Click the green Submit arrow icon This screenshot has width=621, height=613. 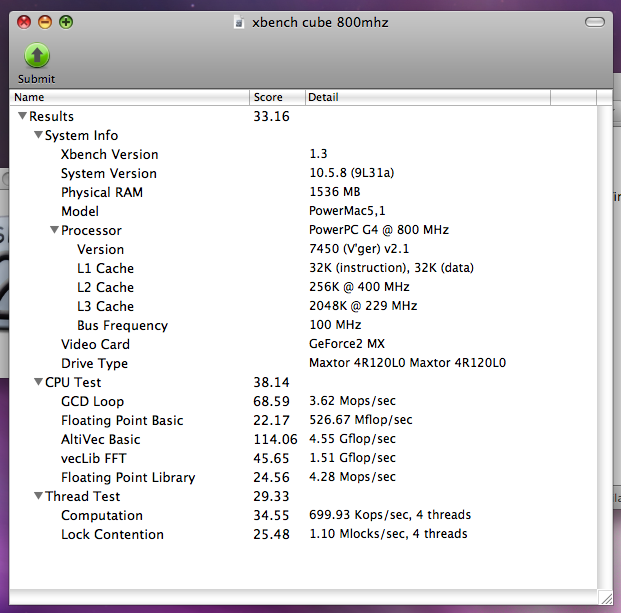[x=37, y=56]
